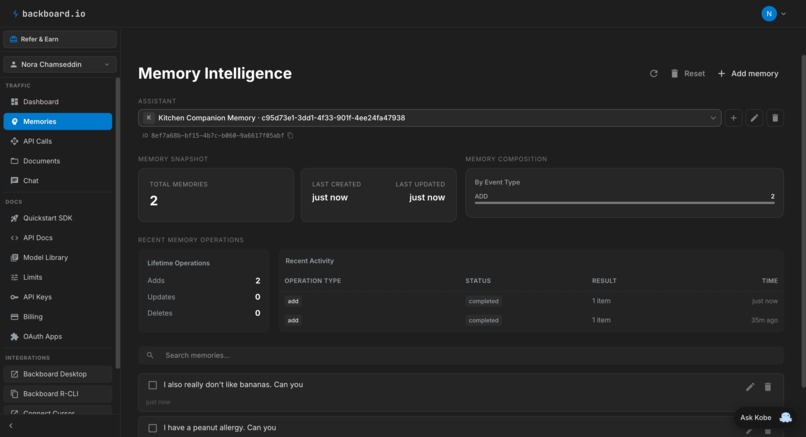Open the user menu chevron beside the avatar
The image size is (806, 437).
coord(783,14)
